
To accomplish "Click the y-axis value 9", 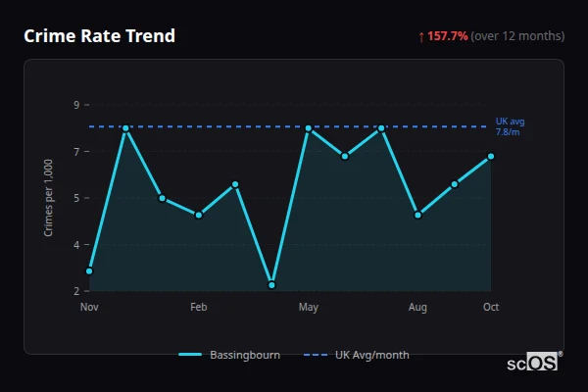I will pyautogui.click(x=76, y=105).
